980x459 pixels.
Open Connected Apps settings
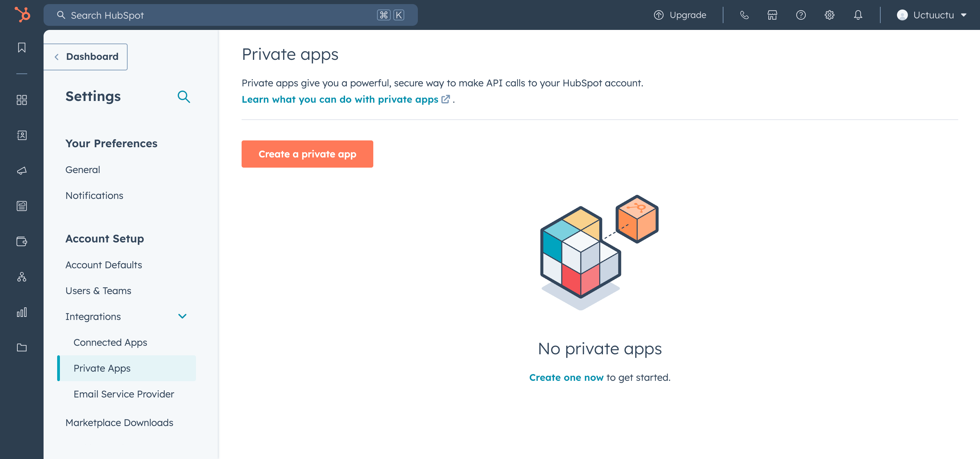click(x=110, y=342)
